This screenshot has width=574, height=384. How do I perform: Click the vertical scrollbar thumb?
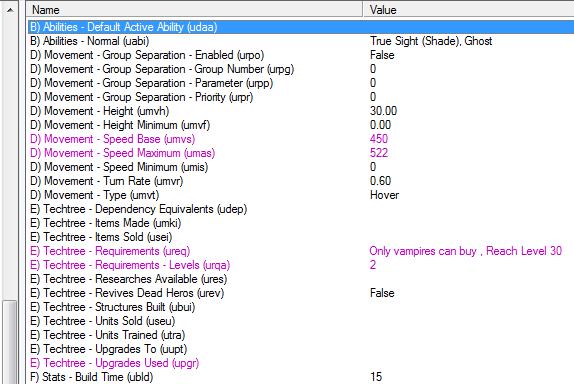[x=10, y=342]
